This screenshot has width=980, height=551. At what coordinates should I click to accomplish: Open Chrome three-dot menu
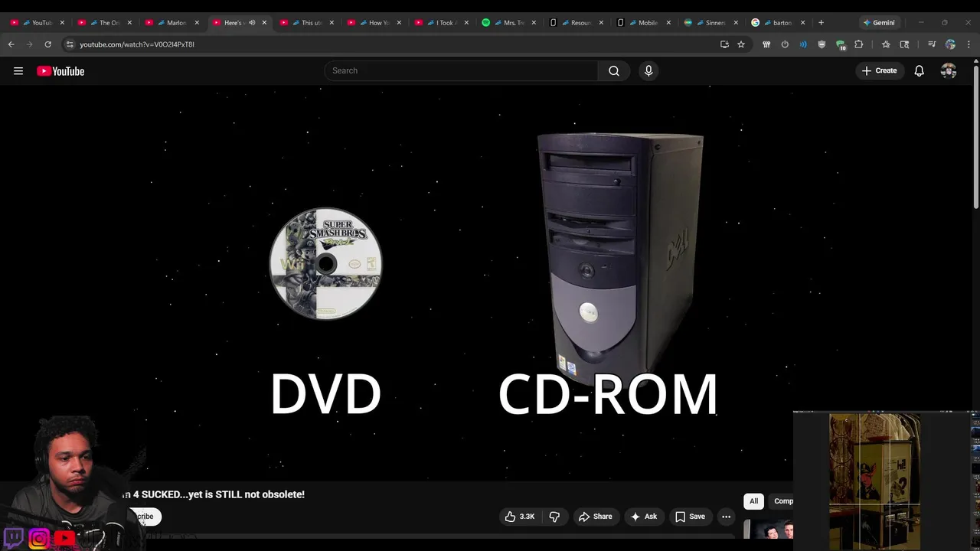click(969, 44)
